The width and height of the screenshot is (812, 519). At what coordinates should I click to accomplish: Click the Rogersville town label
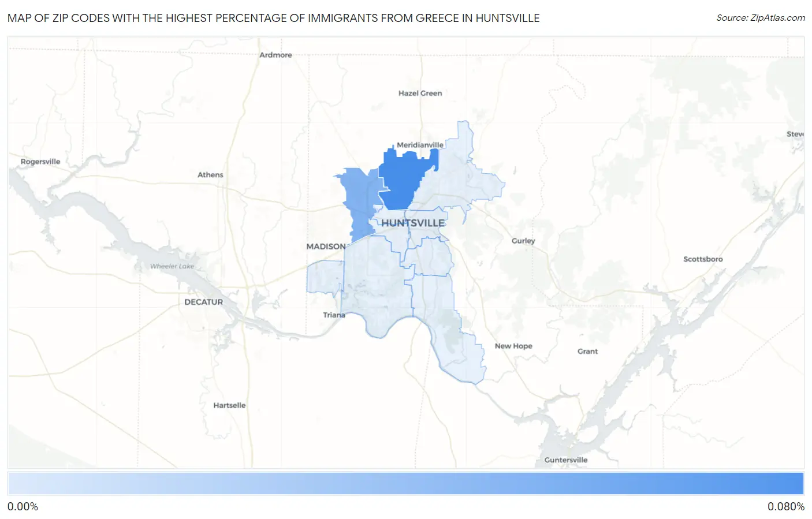tap(40, 162)
